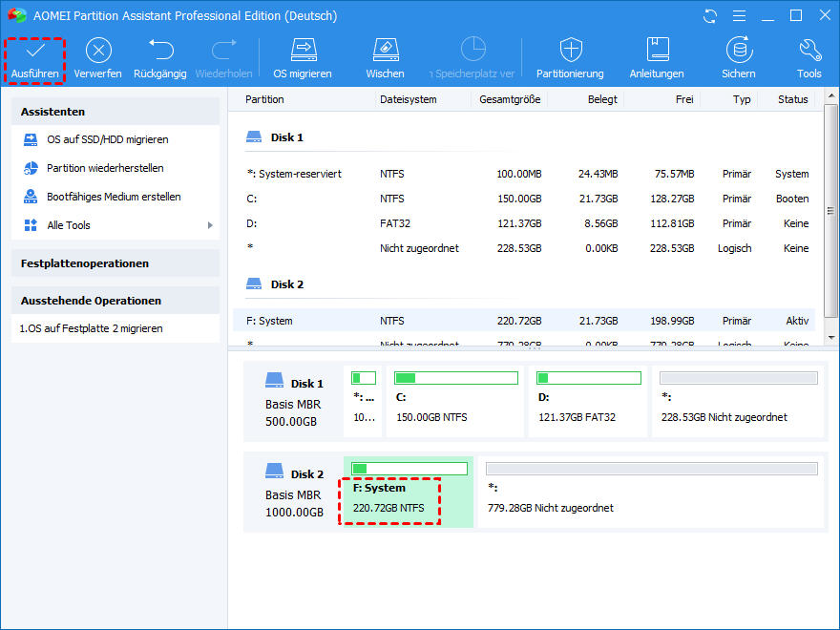The image size is (840, 630).
Task: Open Partition wiederherstellen wizard
Action: click(105, 168)
